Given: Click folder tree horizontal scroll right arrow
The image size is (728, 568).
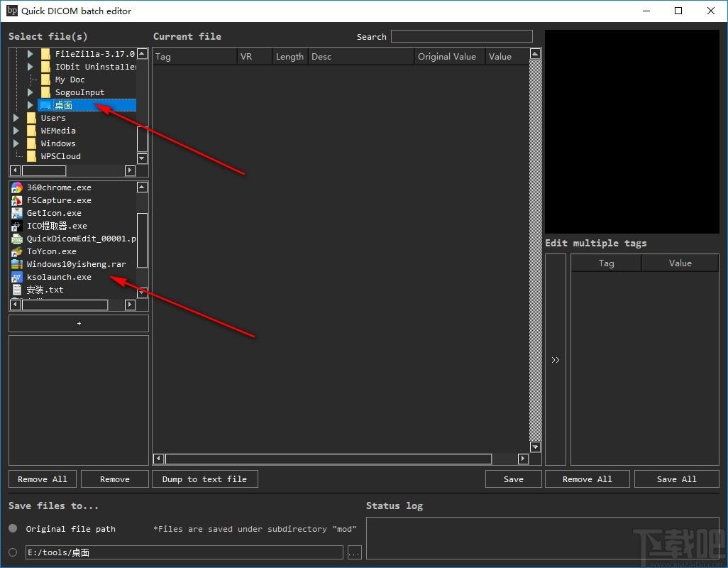Looking at the screenshot, I should point(130,170).
